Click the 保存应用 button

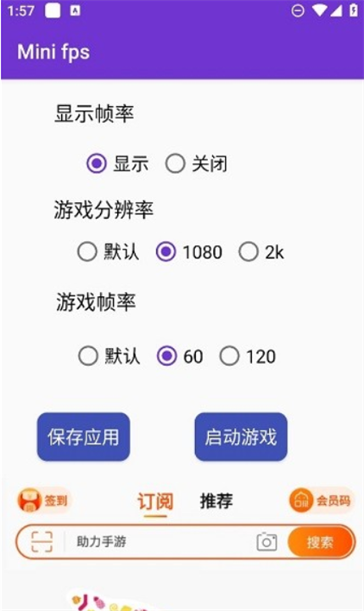tap(83, 437)
